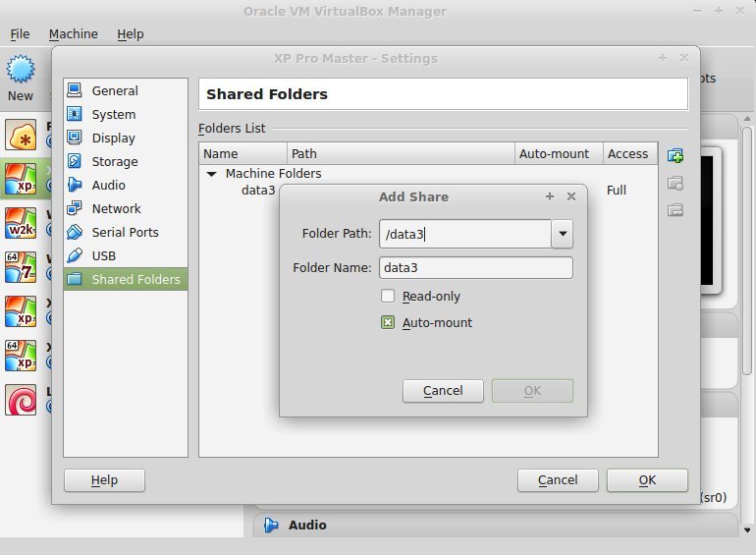Select the second xp VM icon
The height and width of the screenshot is (555, 756).
(21, 311)
